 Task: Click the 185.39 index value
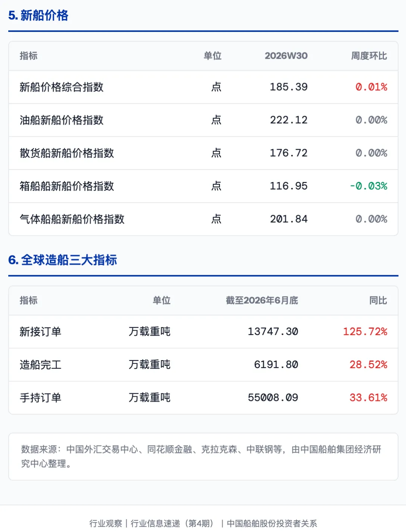[289, 87]
